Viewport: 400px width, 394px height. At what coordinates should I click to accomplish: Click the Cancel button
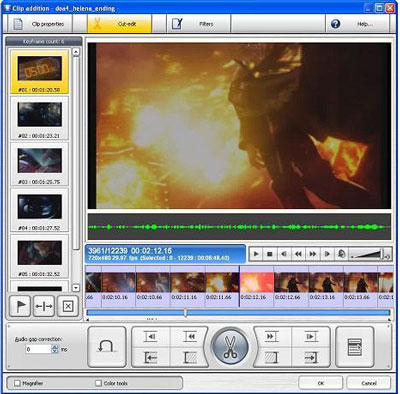[x=369, y=383]
